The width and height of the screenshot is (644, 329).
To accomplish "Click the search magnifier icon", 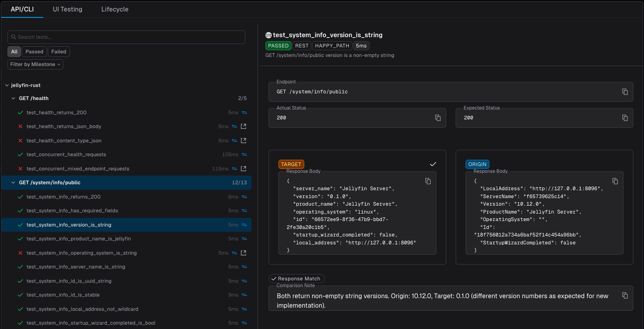I will click(x=13, y=37).
